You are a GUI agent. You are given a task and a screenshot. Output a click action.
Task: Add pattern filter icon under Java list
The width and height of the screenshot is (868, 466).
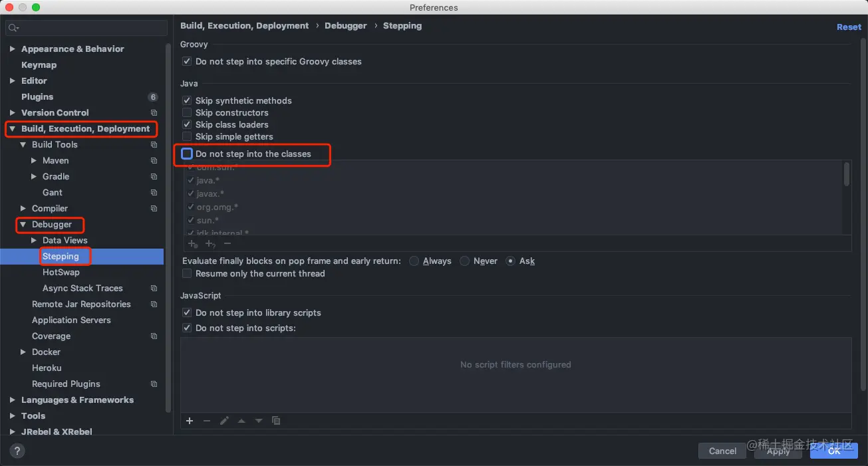coord(210,244)
